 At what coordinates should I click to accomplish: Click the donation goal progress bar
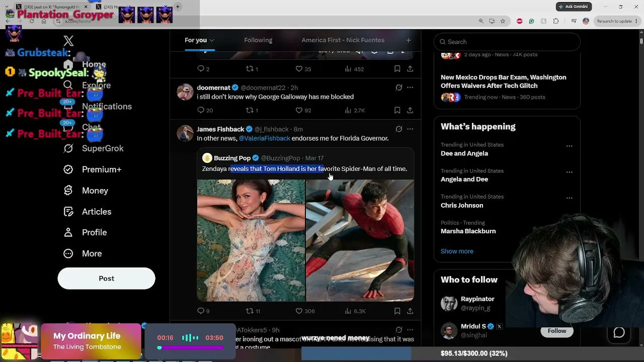(473, 353)
